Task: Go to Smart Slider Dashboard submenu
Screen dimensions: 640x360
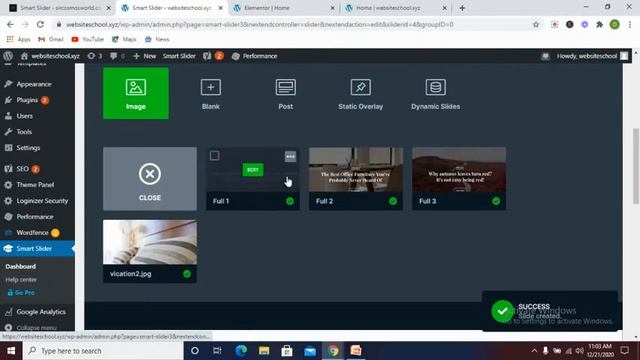Action: (x=20, y=267)
